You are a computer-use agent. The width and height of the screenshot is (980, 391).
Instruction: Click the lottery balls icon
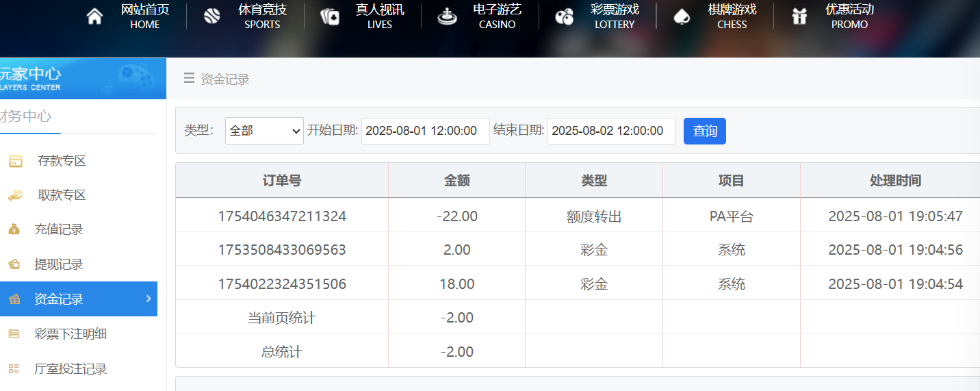point(565,16)
